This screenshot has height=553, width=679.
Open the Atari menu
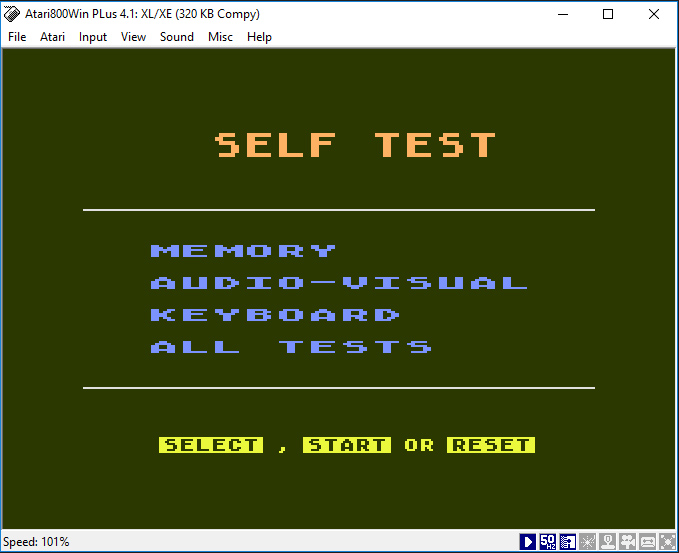pos(52,37)
